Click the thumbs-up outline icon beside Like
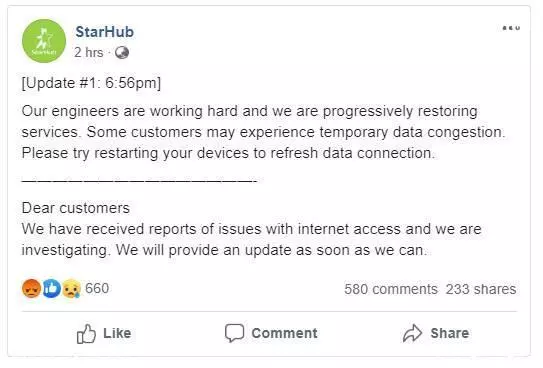543x368 pixels. [x=86, y=334]
